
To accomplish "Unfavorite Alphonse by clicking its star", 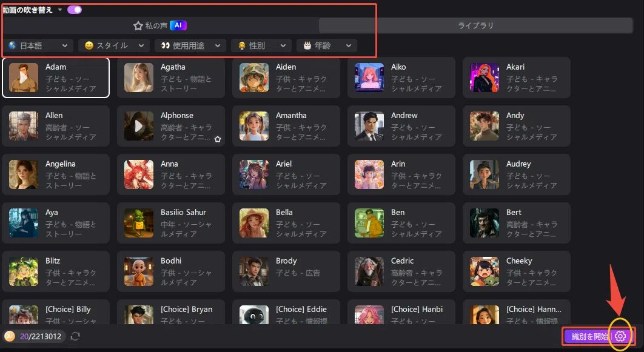I will (217, 139).
